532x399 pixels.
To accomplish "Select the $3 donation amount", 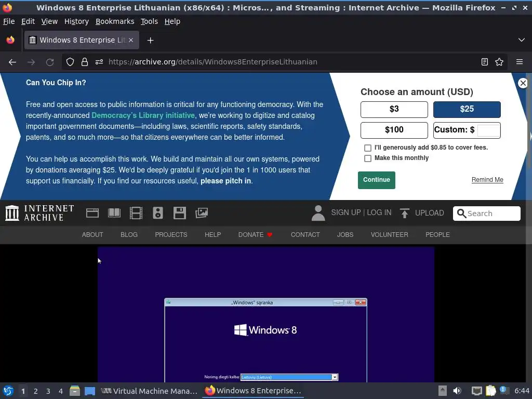I will coord(394,109).
